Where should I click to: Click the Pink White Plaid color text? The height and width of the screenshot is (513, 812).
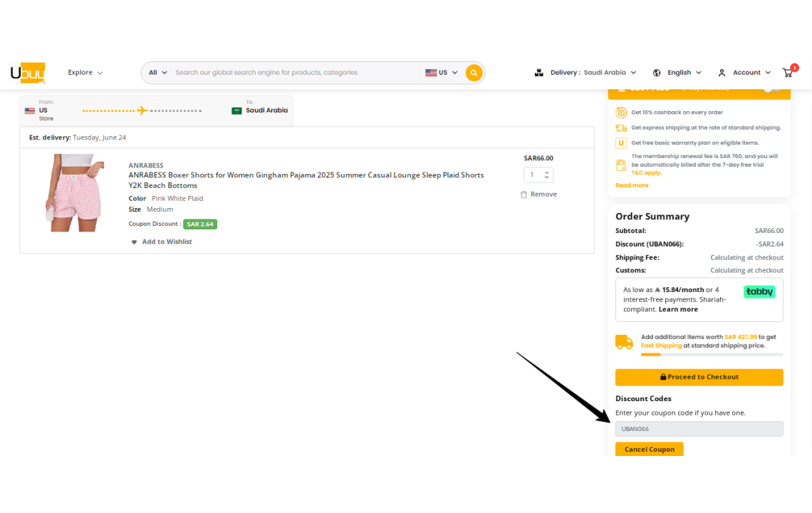point(177,199)
